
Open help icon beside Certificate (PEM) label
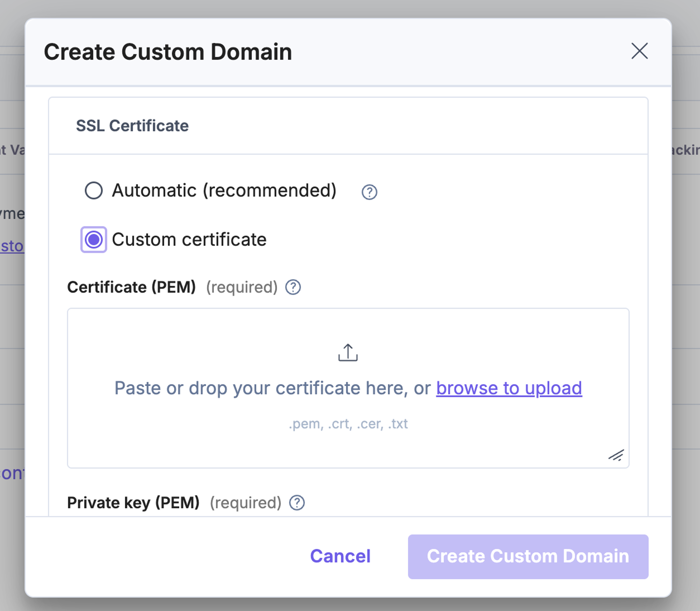293,287
